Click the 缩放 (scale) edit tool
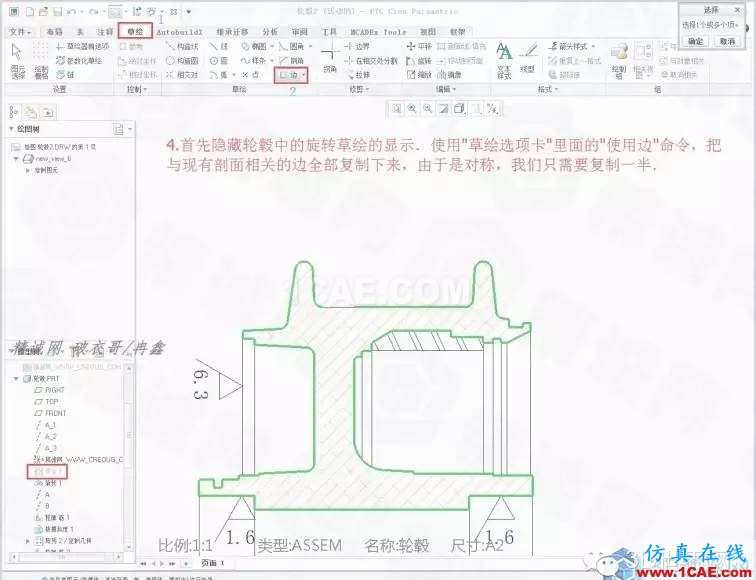 419,75
